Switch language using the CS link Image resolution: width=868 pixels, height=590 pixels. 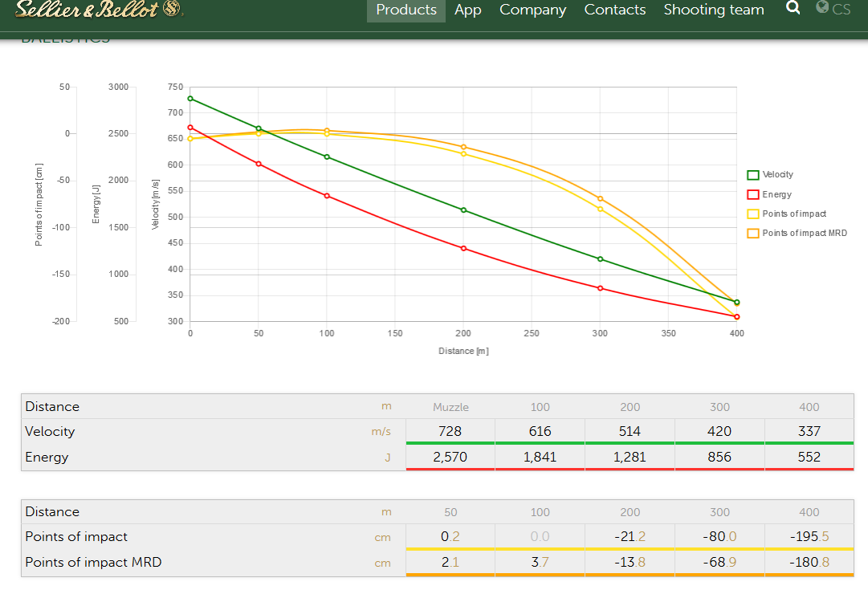[841, 10]
